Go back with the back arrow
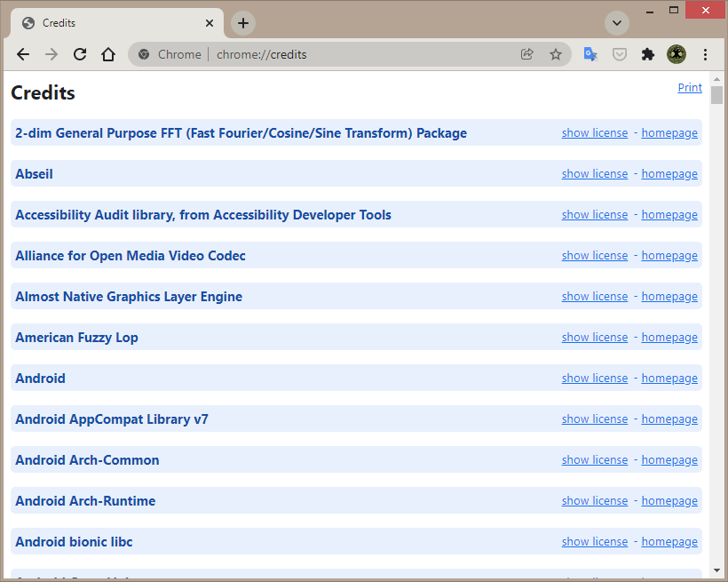The image size is (728, 582). pos(23,54)
